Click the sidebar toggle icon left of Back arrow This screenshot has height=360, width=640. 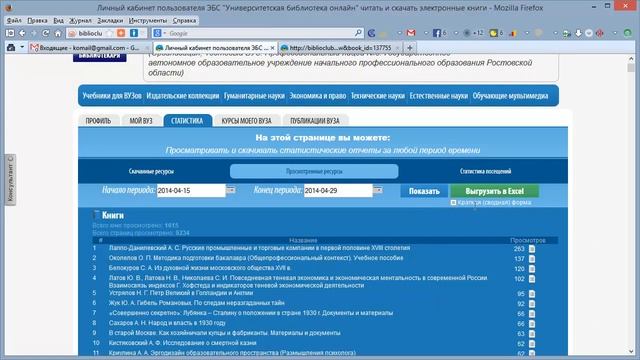(x=10, y=33)
